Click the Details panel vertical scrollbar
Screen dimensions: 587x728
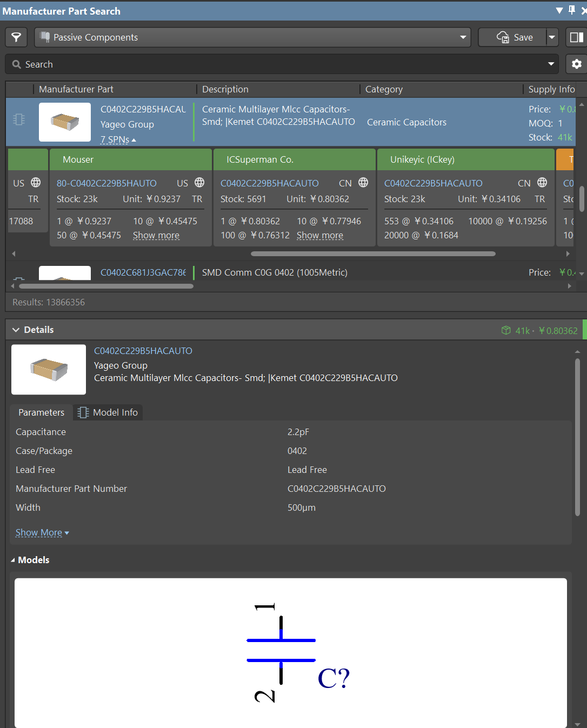point(577,438)
